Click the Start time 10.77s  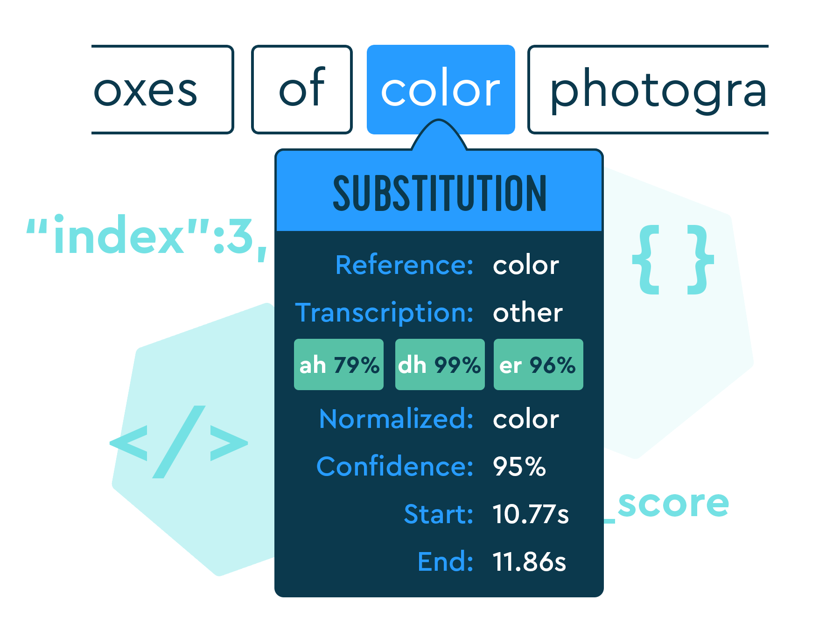pos(531,514)
